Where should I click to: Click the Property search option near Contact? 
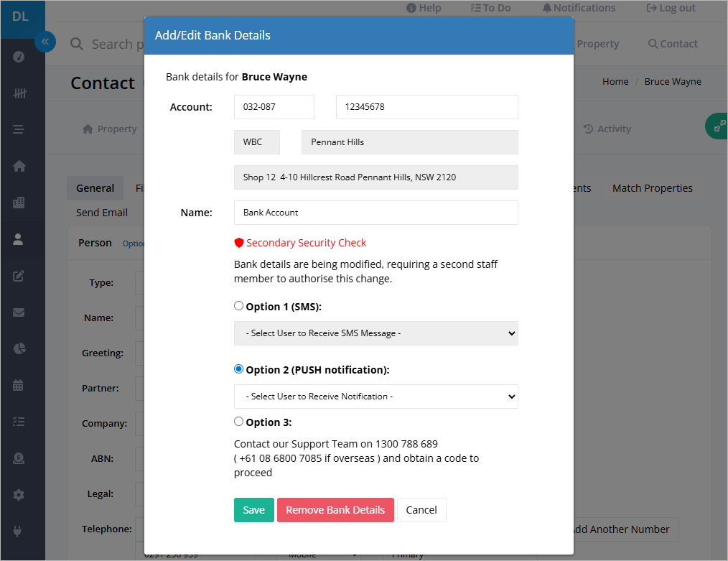point(597,44)
